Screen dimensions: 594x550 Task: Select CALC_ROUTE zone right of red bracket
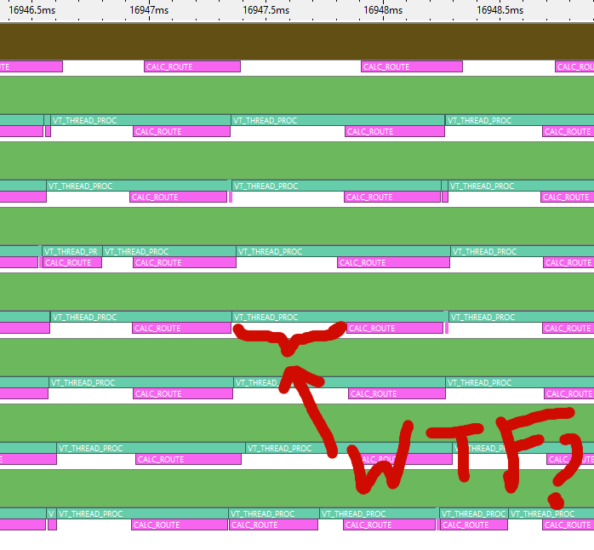(394, 328)
